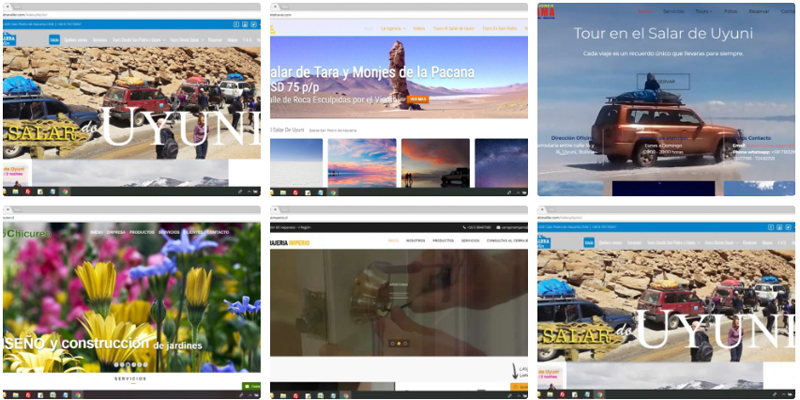The width and height of the screenshot is (800, 400).
Task: Open EMPRESA on Chicureo site
Action: click(x=116, y=232)
